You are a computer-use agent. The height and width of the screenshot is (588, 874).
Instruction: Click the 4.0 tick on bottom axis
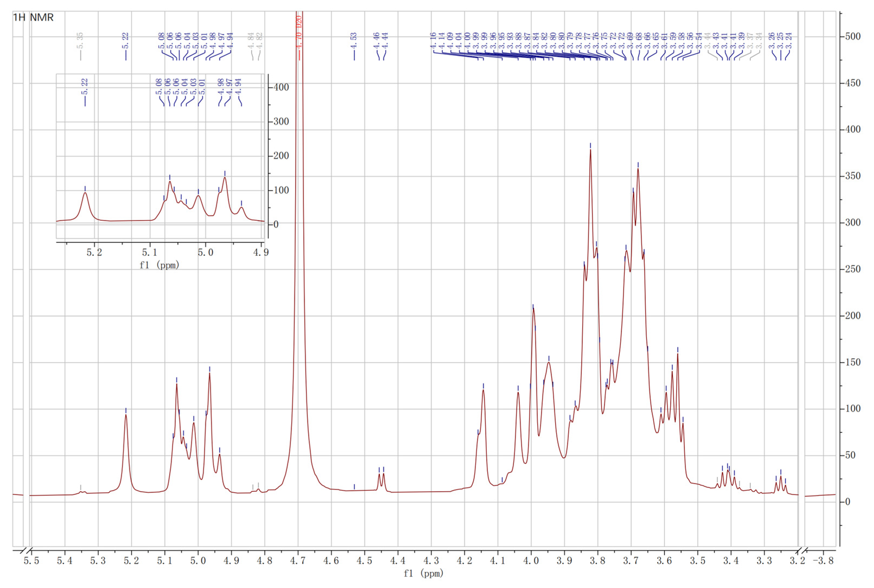(x=531, y=561)
